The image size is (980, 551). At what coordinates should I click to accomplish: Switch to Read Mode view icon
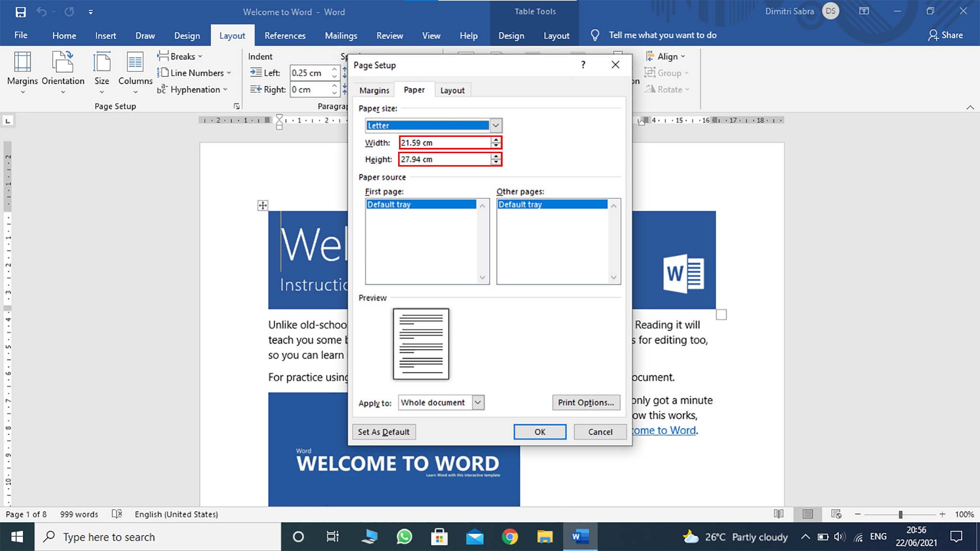pos(779,514)
